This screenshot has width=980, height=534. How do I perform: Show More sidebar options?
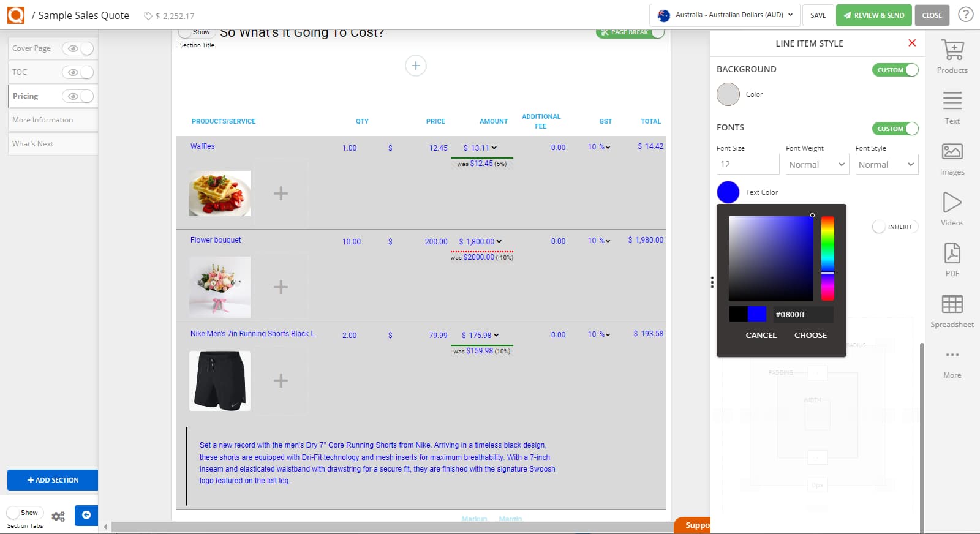coord(952,364)
